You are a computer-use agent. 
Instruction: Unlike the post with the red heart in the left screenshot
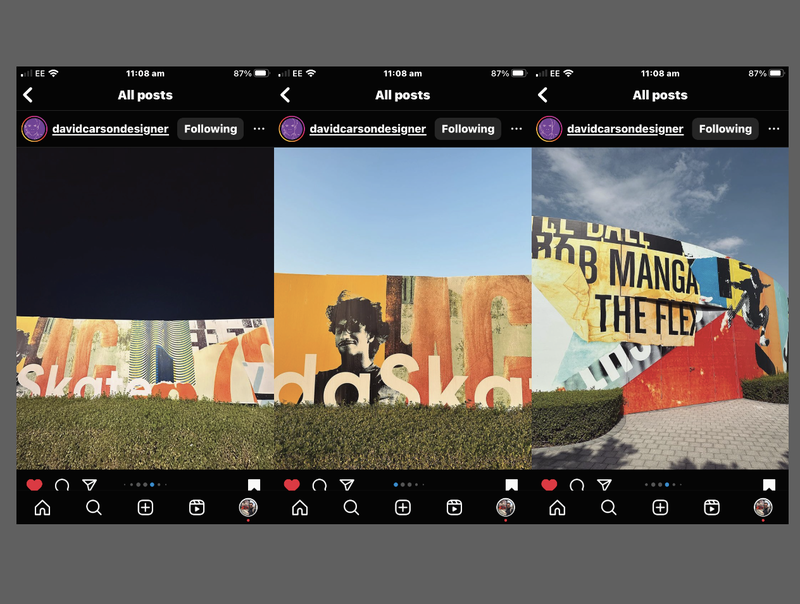pyautogui.click(x=34, y=485)
